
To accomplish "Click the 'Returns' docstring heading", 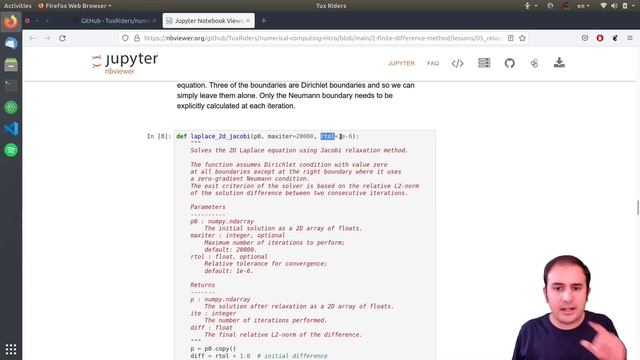I will coord(202,285).
